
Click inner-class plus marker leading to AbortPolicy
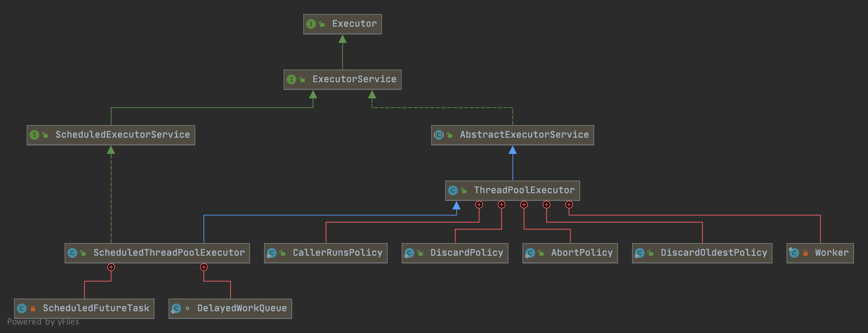pyautogui.click(x=524, y=205)
